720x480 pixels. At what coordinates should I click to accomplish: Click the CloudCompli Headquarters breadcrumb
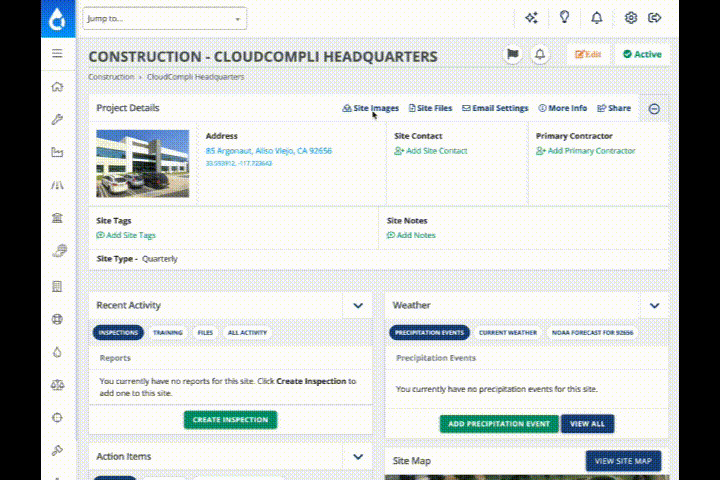tap(196, 77)
